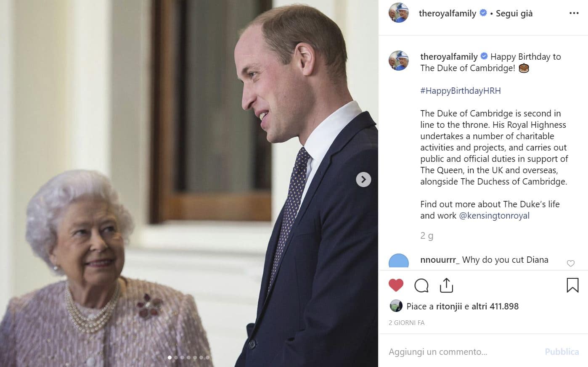Open theroyalfamily avatar beside the caption
This screenshot has width=588, height=367.
tap(399, 61)
